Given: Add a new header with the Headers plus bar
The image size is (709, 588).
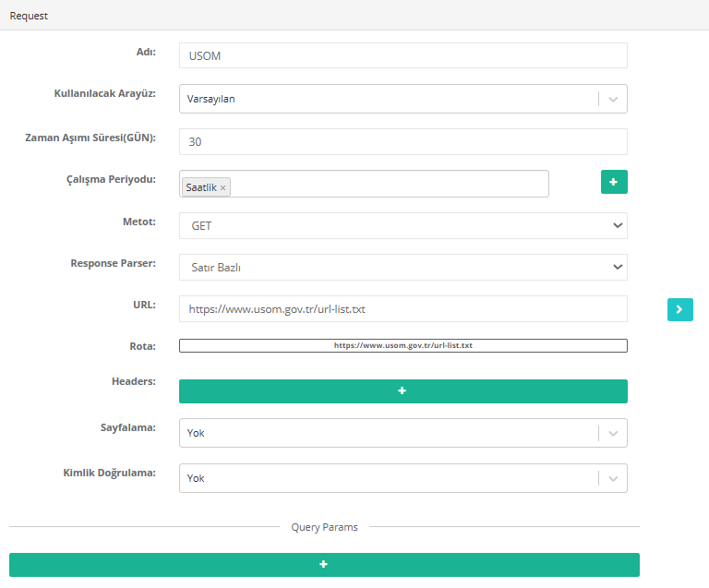Looking at the screenshot, I should coord(403,391).
